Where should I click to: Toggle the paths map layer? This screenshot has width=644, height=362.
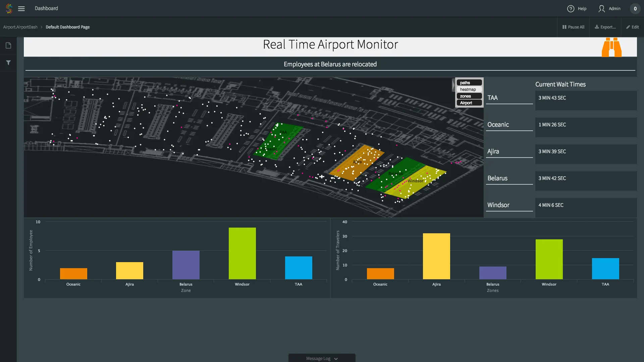click(x=469, y=83)
